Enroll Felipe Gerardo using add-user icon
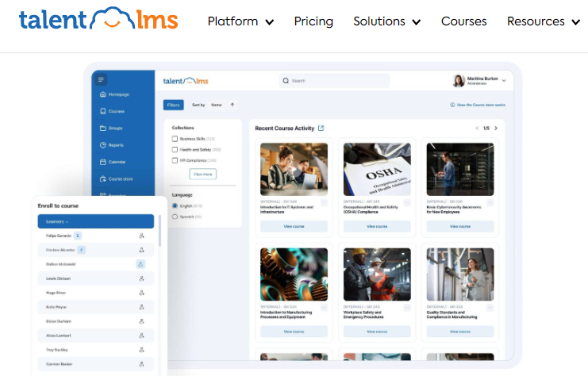 (x=141, y=236)
